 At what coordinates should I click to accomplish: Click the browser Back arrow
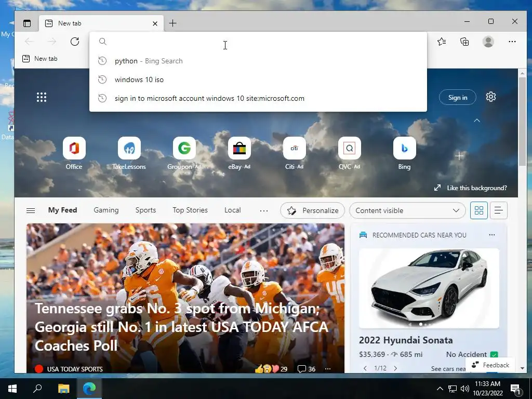(x=29, y=42)
